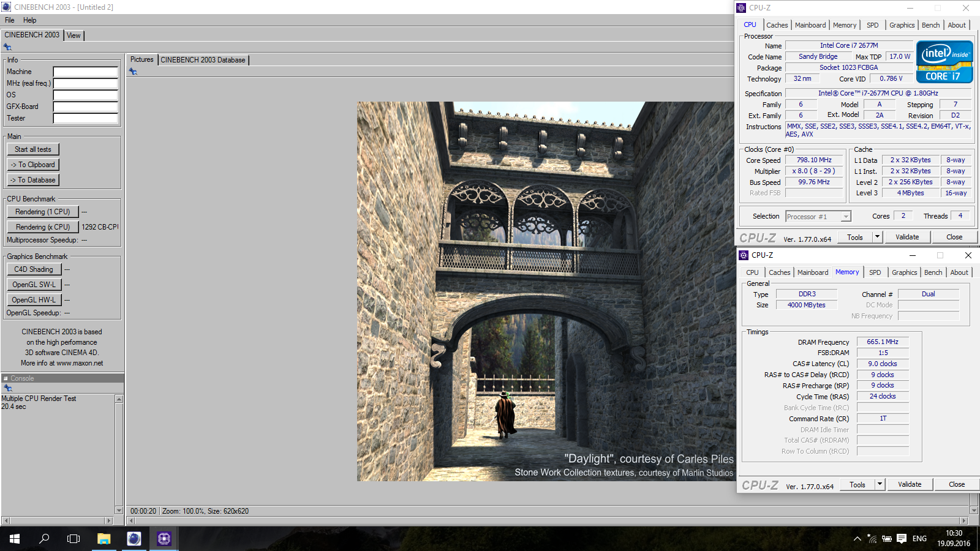Screen dimensions: 980x551
Task: Open ENG input language indicator
Action: [919, 539]
